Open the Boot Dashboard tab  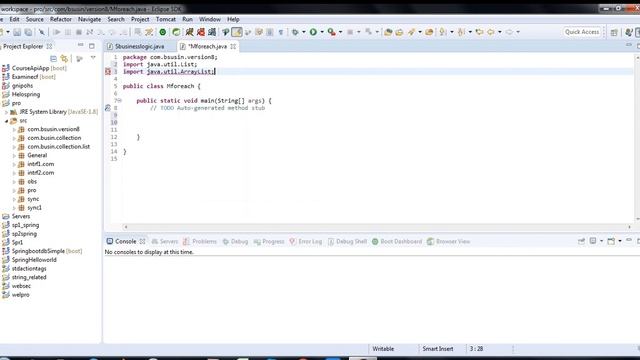397,242
